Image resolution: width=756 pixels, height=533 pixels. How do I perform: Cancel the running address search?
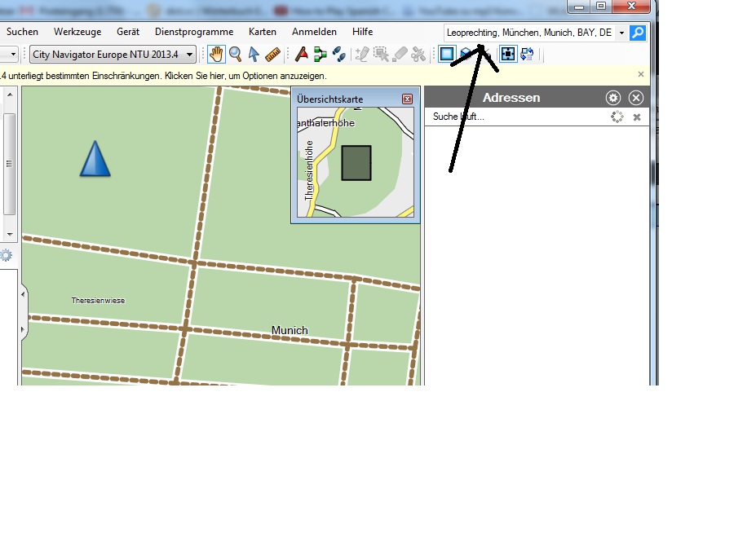tap(637, 117)
